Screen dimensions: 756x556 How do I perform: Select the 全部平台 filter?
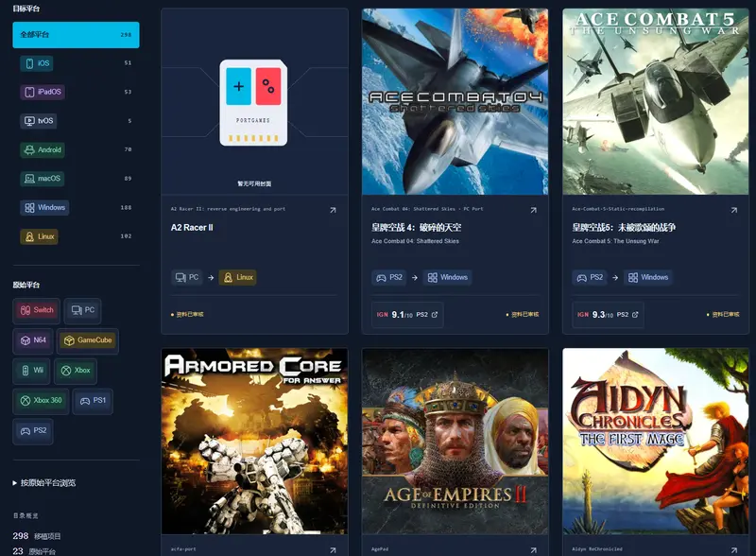click(x=76, y=35)
